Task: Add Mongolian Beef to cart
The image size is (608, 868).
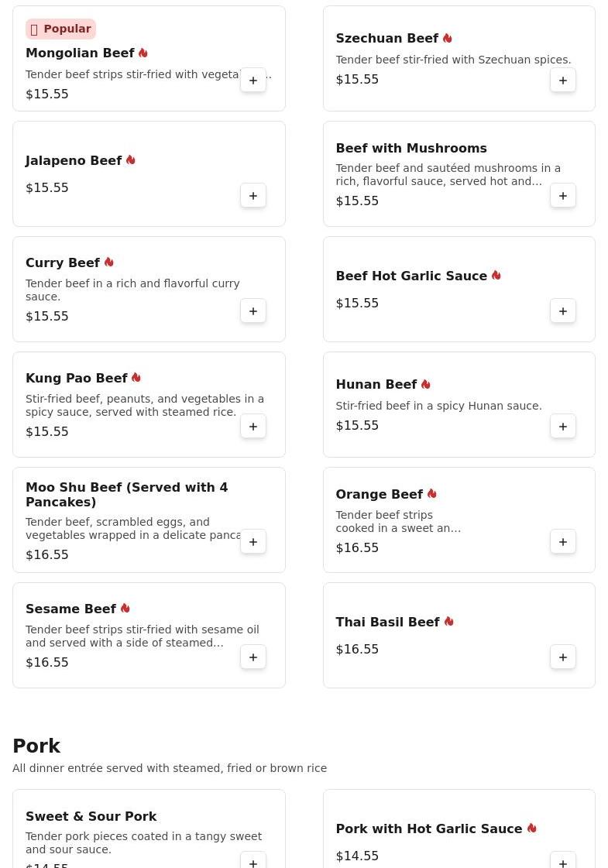Action: tap(253, 81)
